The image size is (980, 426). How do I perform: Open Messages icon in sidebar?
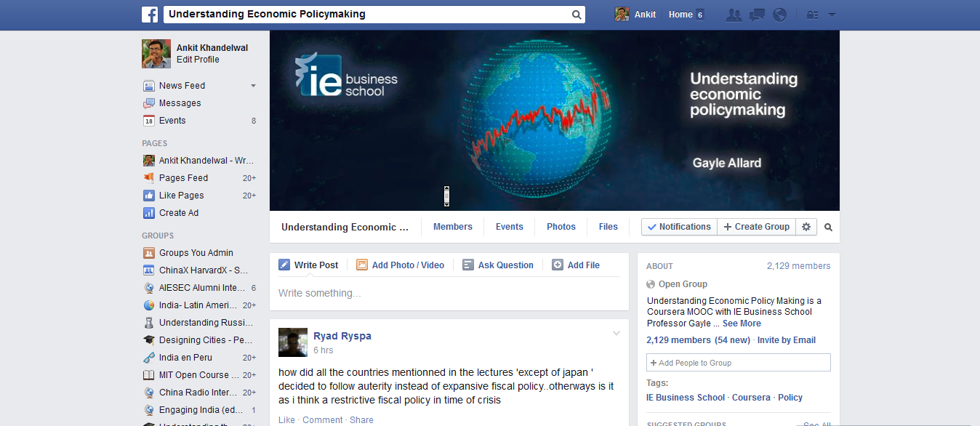tap(149, 103)
